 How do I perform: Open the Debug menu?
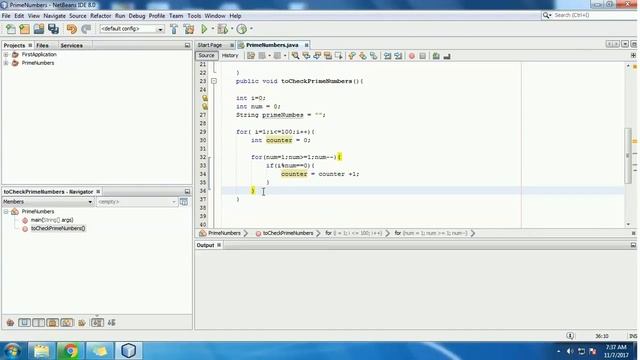click(x=137, y=16)
